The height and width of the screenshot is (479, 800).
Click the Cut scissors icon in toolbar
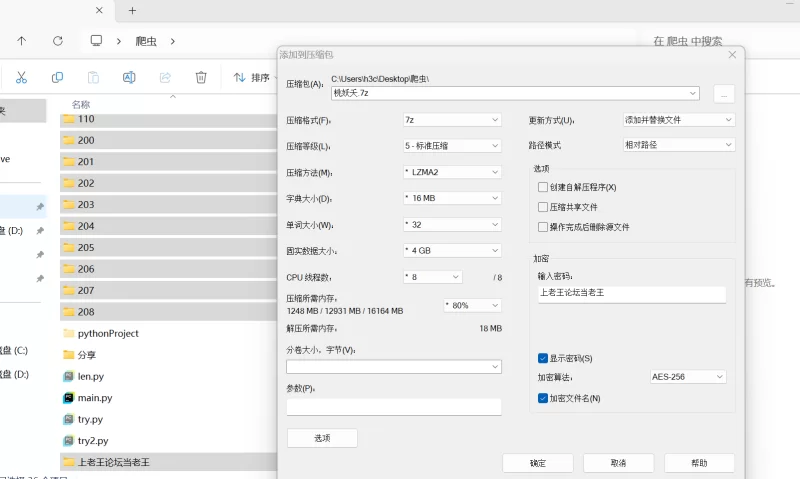click(x=21, y=77)
